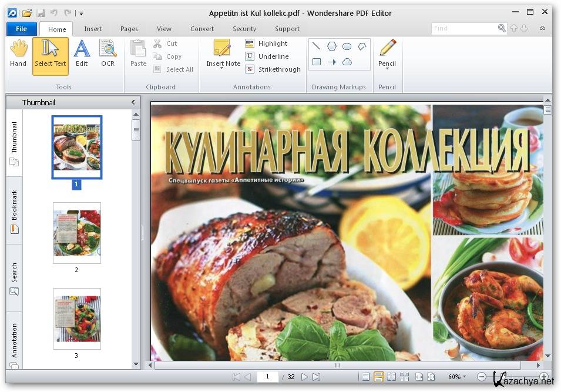Image resolution: width=561 pixels, height=392 pixels.
Task: Activate the OCR tool
Action: coord(108,53)
